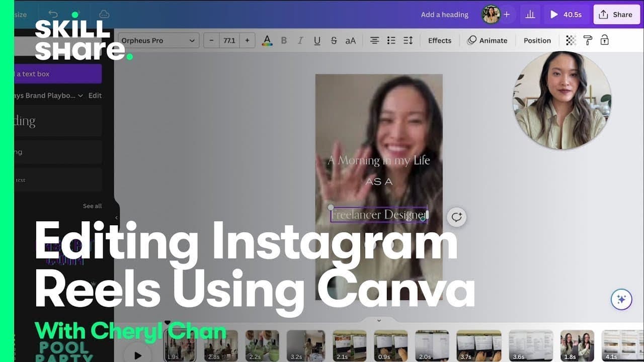Screen dimensions: 644x362
Task: Click Edit beside the brand kit
Action: coord(95,96)
